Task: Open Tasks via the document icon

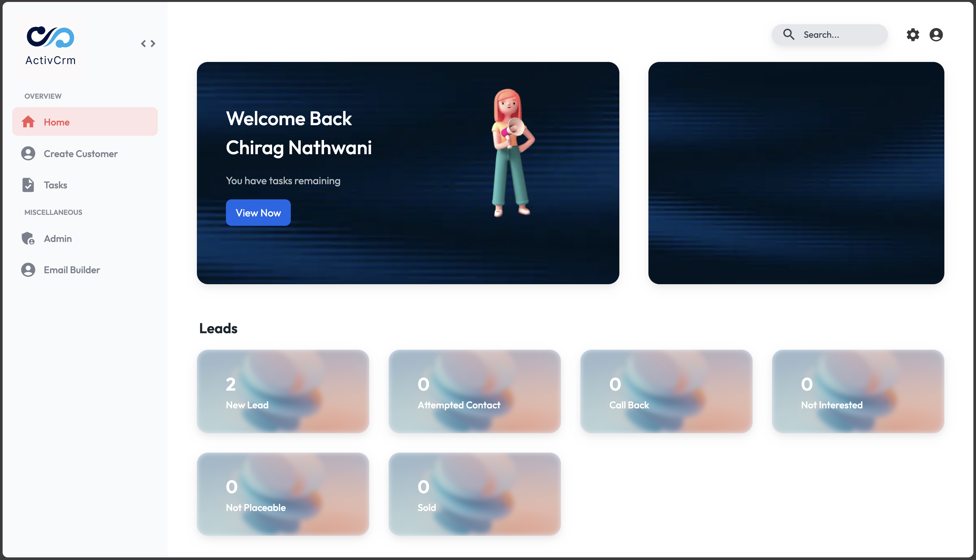Action: pos(28,185)
